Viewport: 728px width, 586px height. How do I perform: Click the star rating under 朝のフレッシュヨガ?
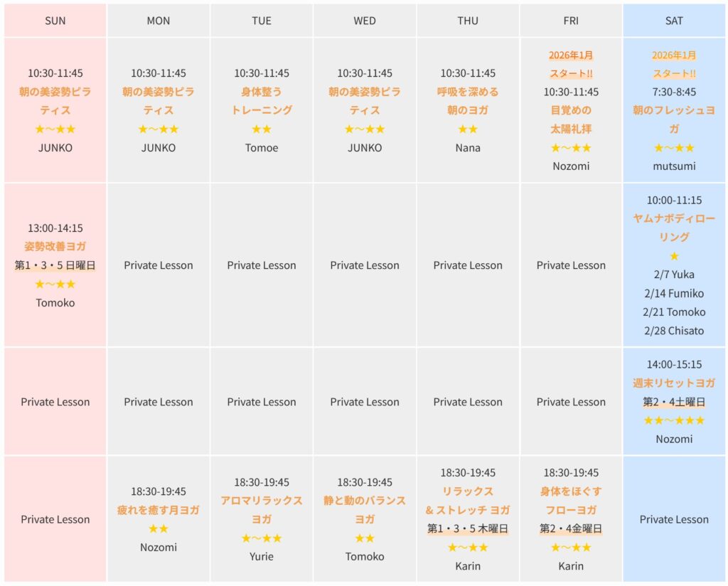coord(674,148)
